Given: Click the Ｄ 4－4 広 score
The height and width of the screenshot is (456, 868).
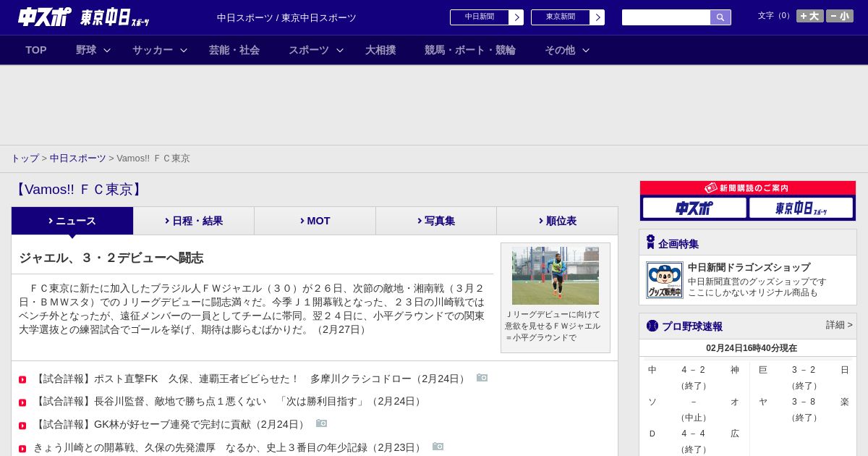Looking at the screenshot, I should 694,434.
